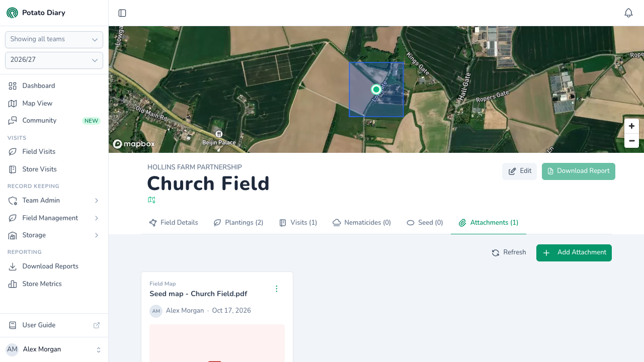The image size is (644, 362).
Task: Click the AM avatar on attachment card
Action: (156, 311)
